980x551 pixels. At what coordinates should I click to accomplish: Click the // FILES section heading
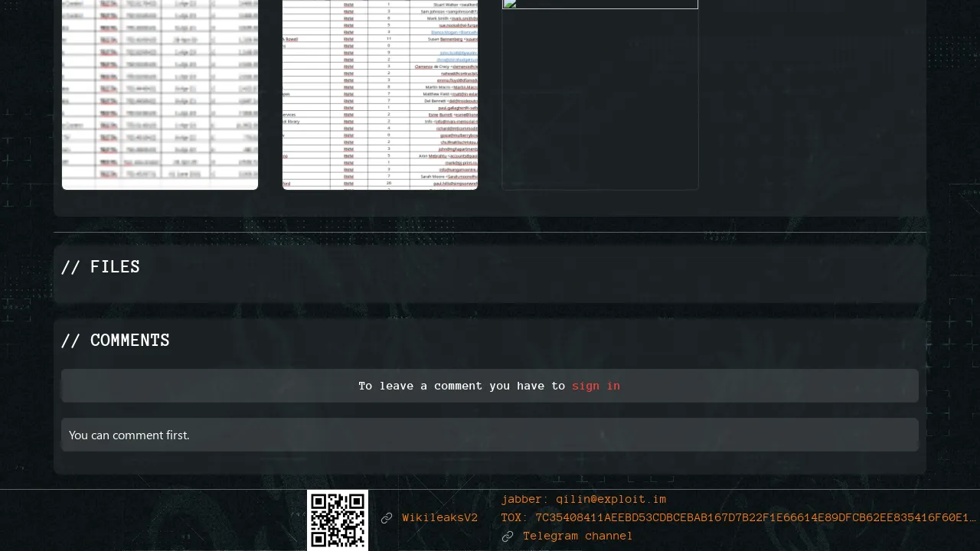(x=100, y=267)
